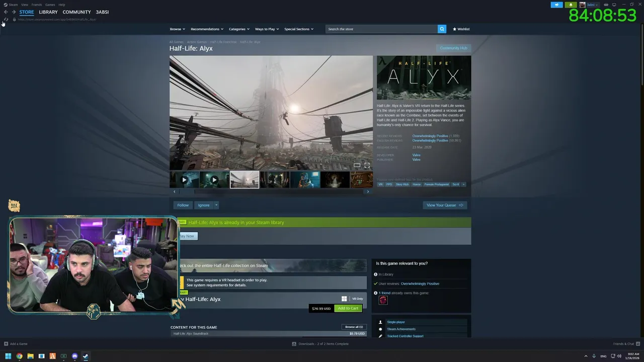Image resolution: width=644 pixels, height=362 pixels.
Task: Open the Single-player category link
Action: [x=396, y=322]
